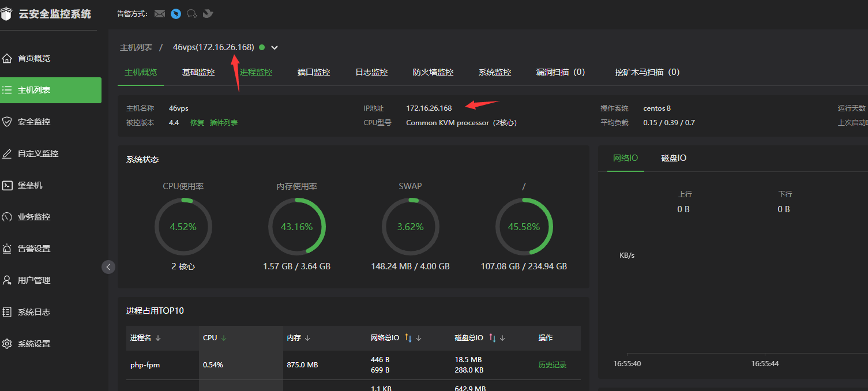
Task: Switch to the 端口监控 tab
Action: pos(314,72)
